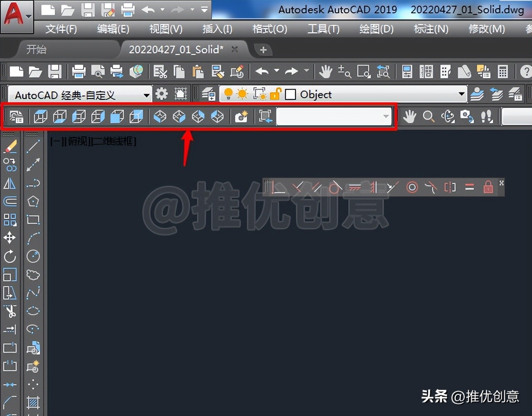Select the Erase tool in the left toolbar
The height and width of the screenshot is (416, 532).
pyautogui.click(x=10, y=146)
